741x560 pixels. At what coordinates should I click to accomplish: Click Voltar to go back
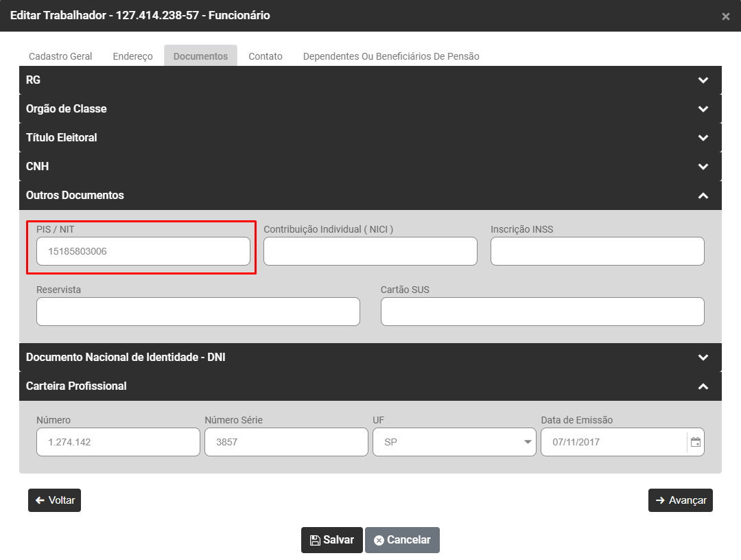(x=54, y=500)
